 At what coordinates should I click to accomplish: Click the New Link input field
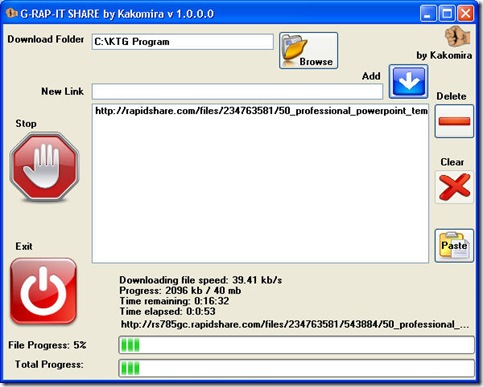point(237,92)
